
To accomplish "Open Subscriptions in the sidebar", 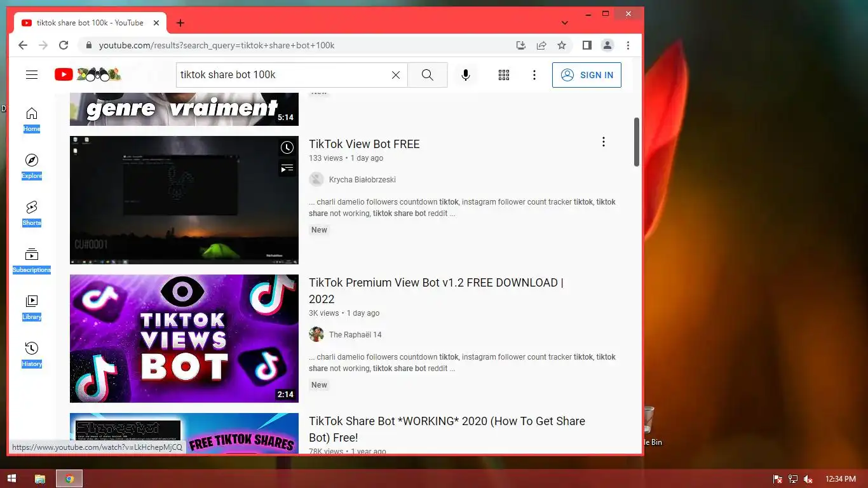I will pyautogui.click(x=32, y=261).
